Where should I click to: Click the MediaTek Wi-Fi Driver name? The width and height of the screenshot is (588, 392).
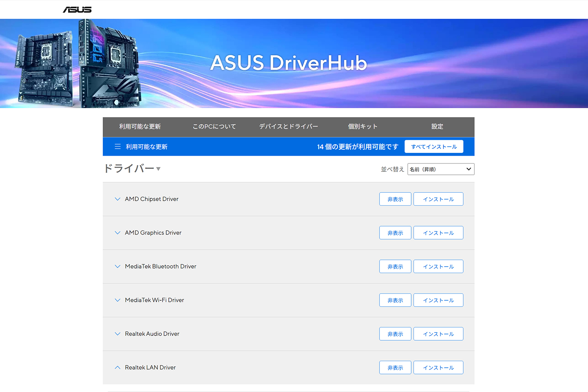tap(154, 300)
